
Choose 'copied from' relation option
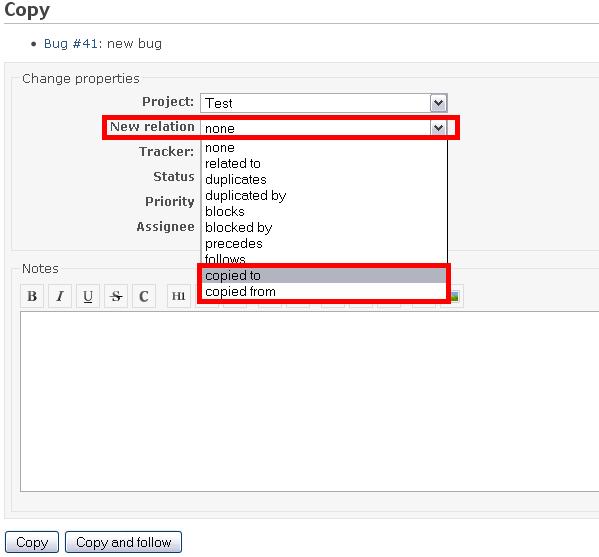coord(323,291)
